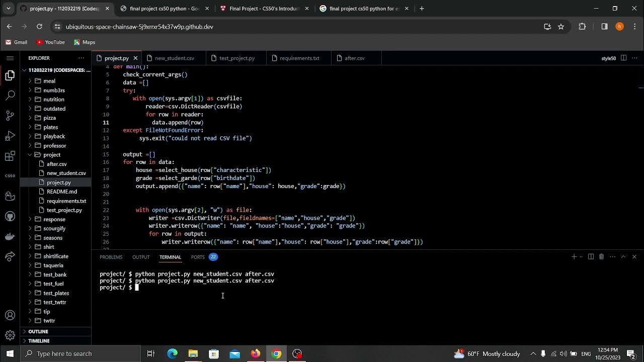644x362 pixels.
Task: Split the terminal
Action: [x=591, y=256]
